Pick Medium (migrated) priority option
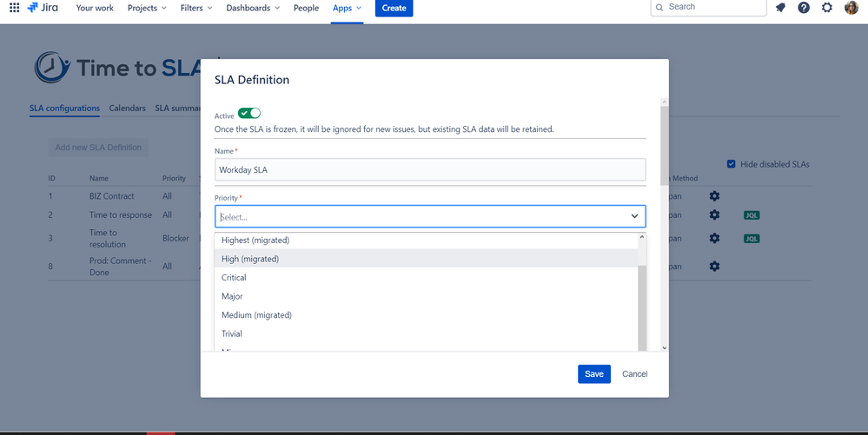Viewport: 868px width, 435px height. point(427,315)
